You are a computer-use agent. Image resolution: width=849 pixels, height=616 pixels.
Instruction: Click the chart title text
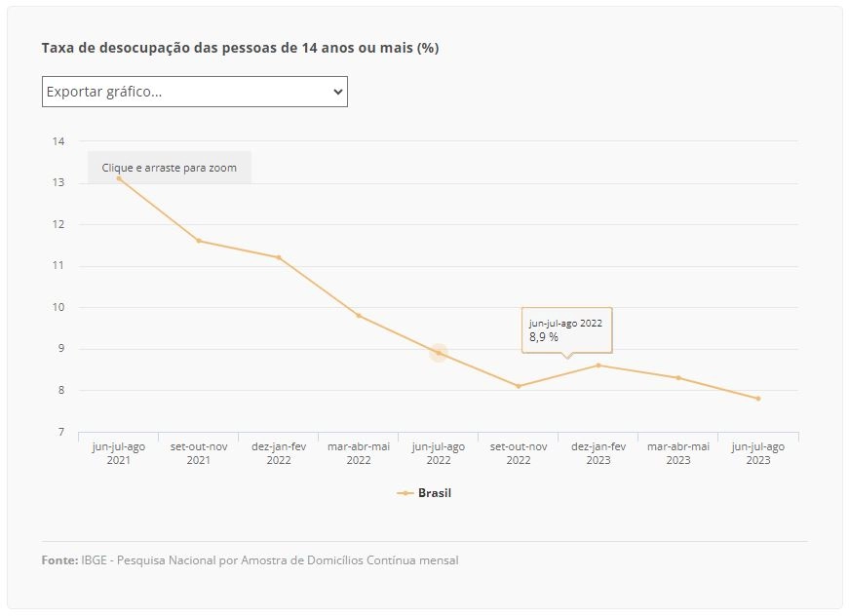[x=240, y=48]
